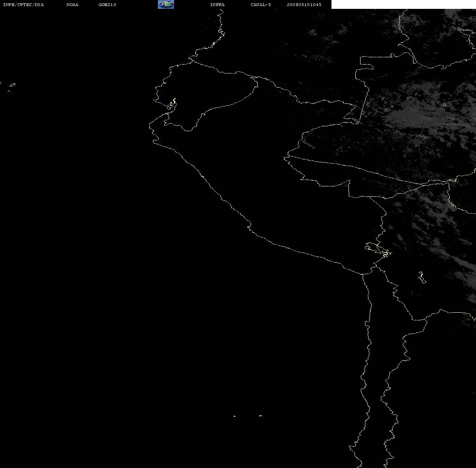This screenshot has width=476, height=468.
Task: Click the CANAL-5 channel label
Action: point(261,4)
